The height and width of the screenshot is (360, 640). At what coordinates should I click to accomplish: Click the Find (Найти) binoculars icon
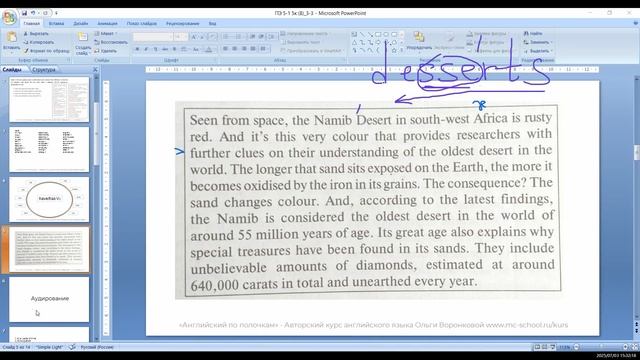point(526,33)
